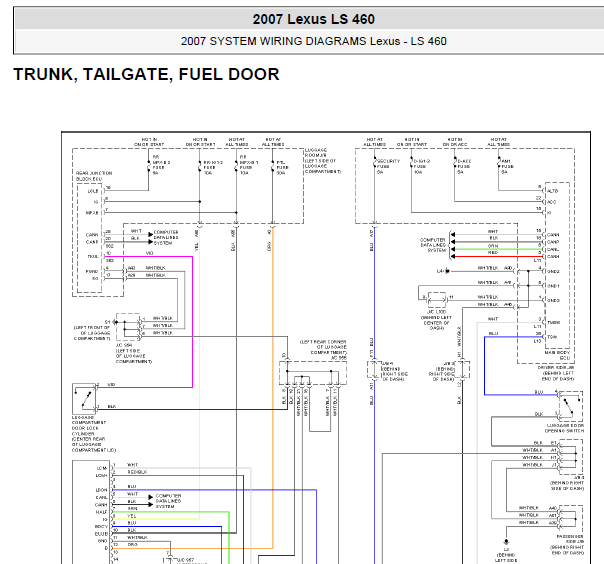Screen dimensions: 604x564
Task: Click the 'RED/BLK' label at pin 2
Action: coord(137,472)
